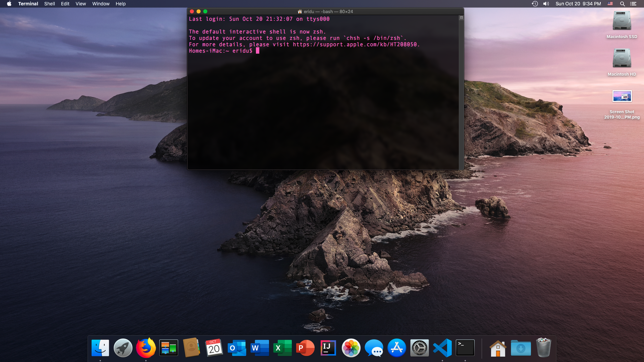Select the Screen Shot png thumbnail
The height and width of the screenshot is (362, 644).
(622, 96)
